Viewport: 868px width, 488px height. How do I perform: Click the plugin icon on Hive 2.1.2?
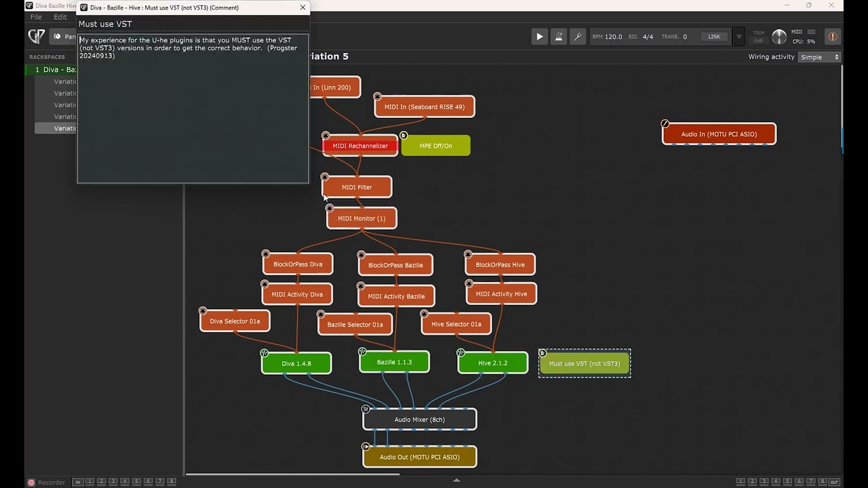click(461, 352)
